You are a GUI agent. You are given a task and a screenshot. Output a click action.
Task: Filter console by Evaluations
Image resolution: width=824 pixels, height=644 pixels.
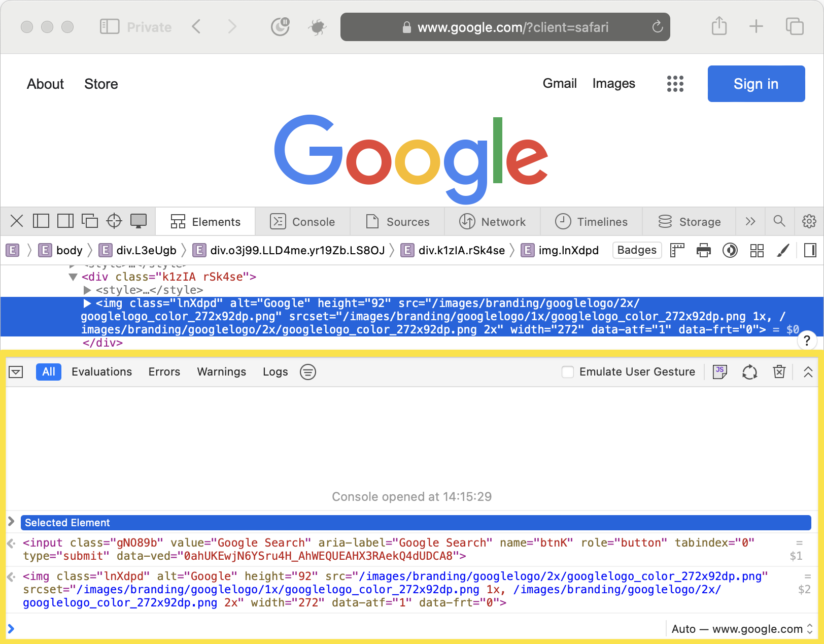pyautogui.click(x=102, y=372)
